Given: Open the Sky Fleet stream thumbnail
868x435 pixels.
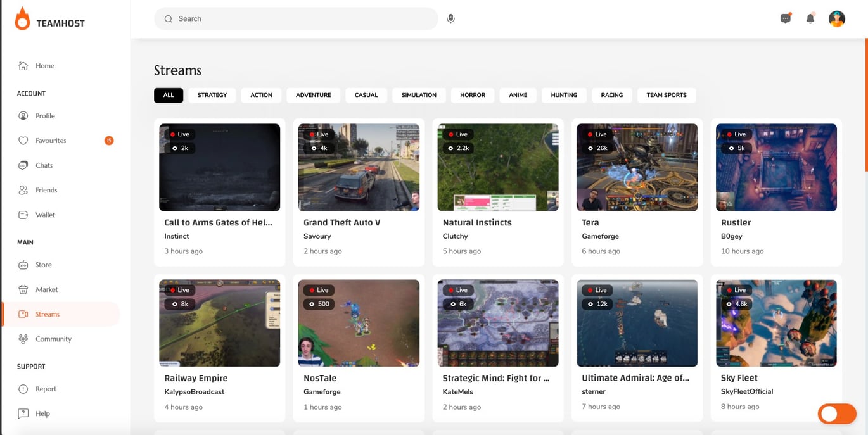Looking at the screenshot, I should [776, 323].
